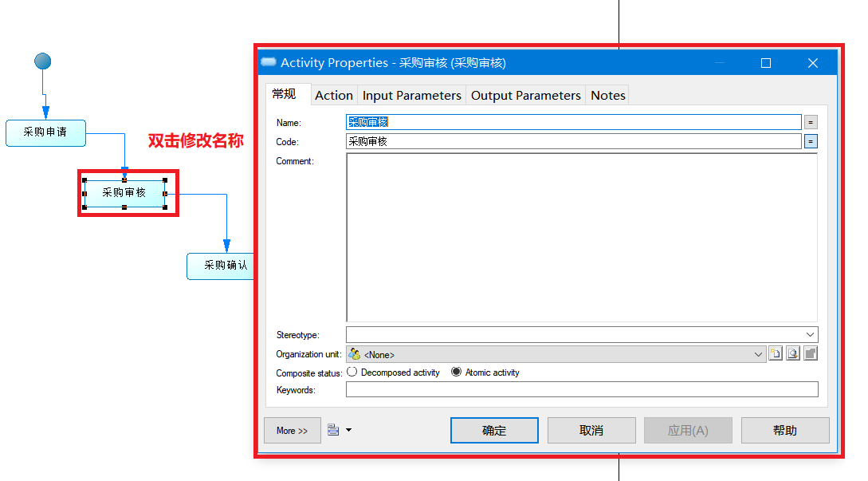
Task: Click the new organization unit icon
Action: (x=776, y=353)
